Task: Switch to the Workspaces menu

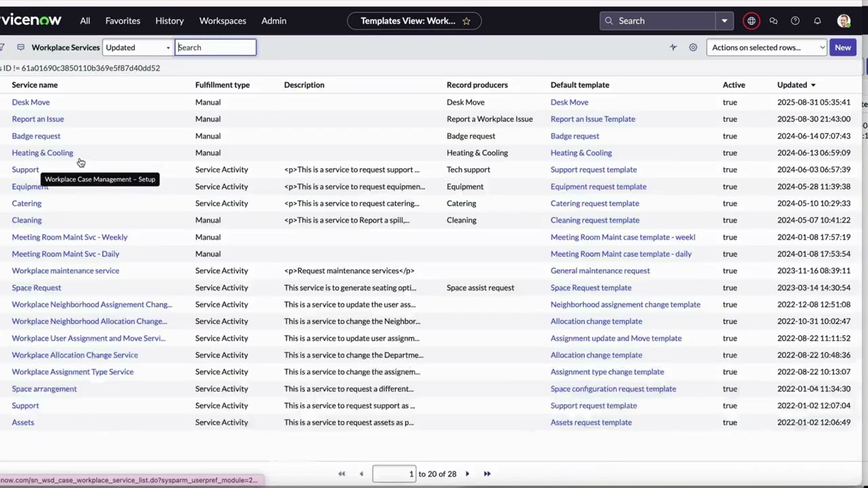Action: tap(222, 20)
